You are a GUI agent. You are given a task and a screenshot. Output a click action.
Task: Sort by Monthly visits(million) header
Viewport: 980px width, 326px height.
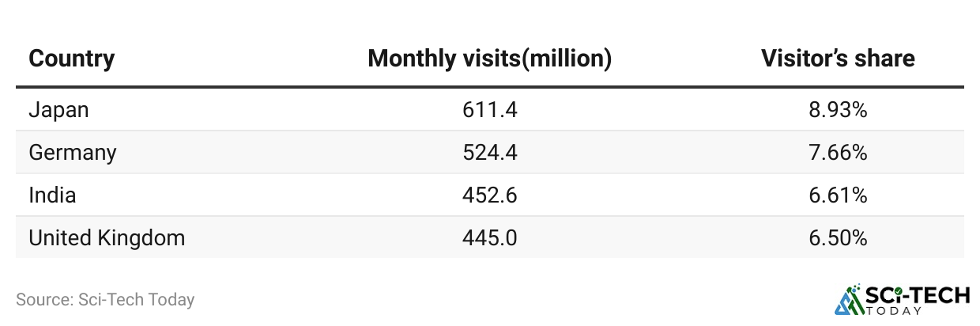click(490, 59)
